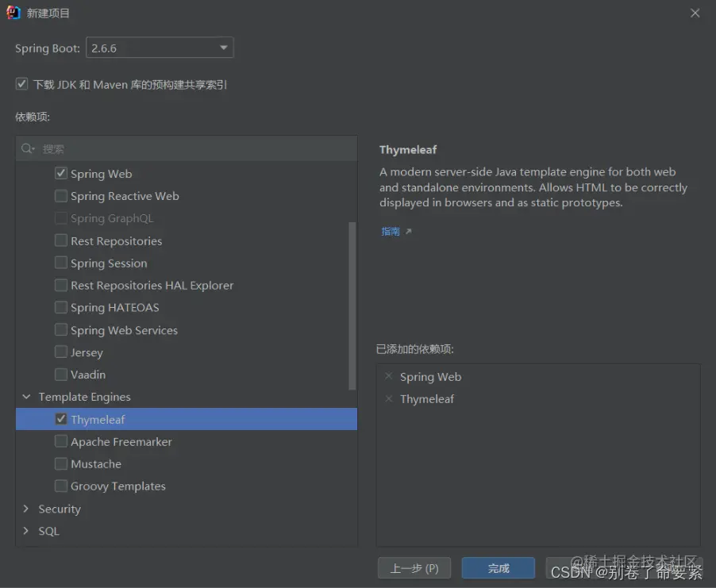Focus the dependency search field
Viewport: 716px width, 588px height.
point(187,149)
